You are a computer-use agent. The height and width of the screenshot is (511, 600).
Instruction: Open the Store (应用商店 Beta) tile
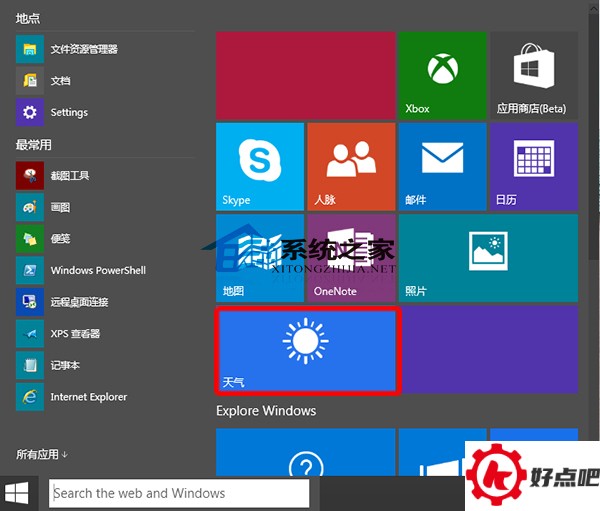pyautogui.click(x=534, y=75)
